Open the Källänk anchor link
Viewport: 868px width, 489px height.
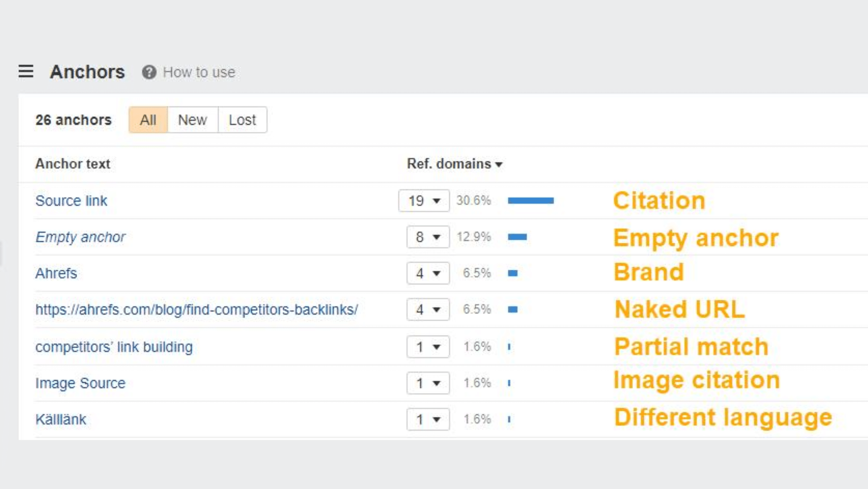coord(61,419)
